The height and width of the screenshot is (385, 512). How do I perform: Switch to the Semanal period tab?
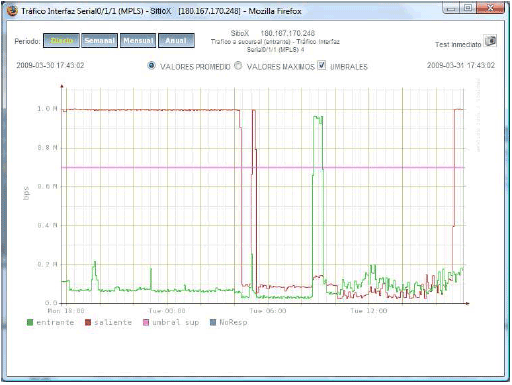[99, 41]
